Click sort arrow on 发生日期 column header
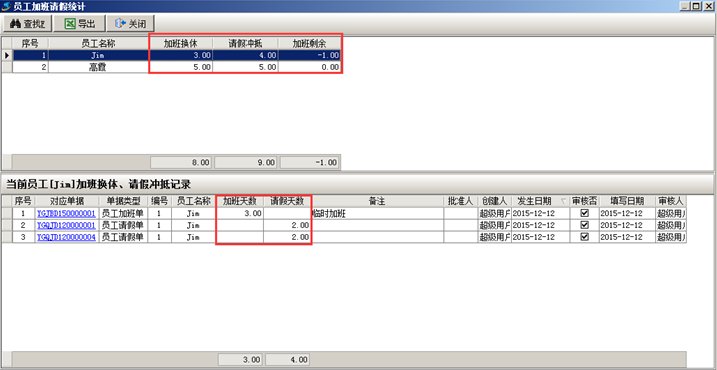Image resolution: width=717 pixels, height=370 pixels. 563,201
